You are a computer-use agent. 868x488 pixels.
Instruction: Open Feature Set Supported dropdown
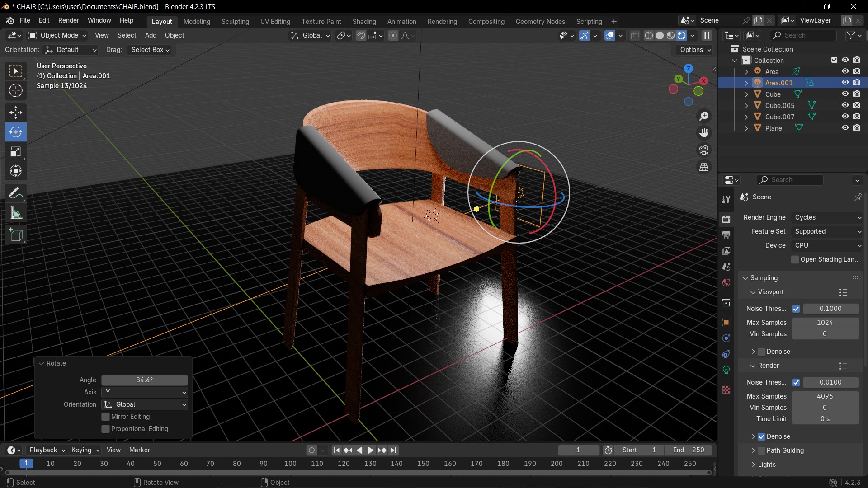(x=827, y=231)
